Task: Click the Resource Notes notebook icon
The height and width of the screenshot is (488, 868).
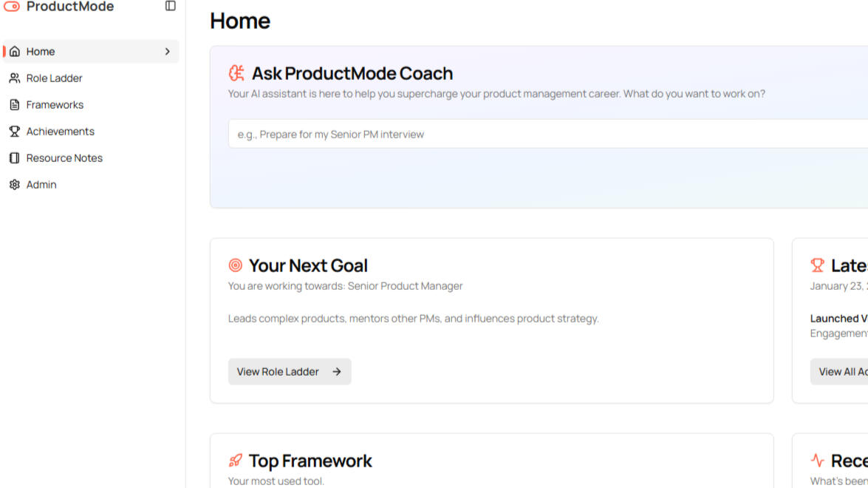Action: [15, 158]
